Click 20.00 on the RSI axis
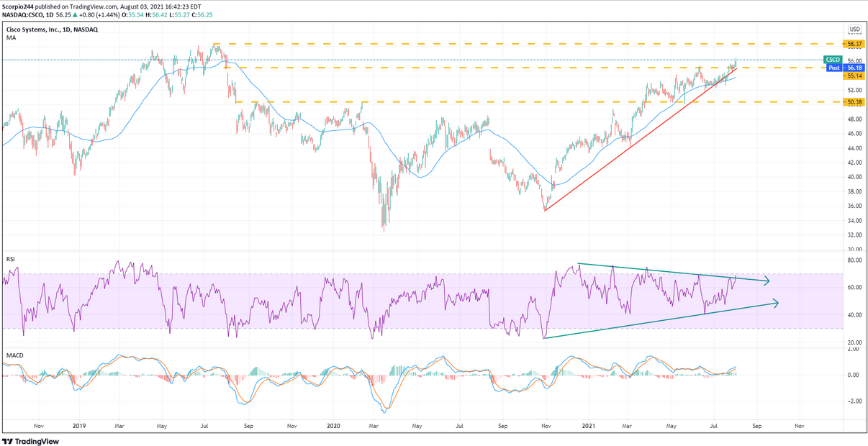 click(x=854, y=342)
